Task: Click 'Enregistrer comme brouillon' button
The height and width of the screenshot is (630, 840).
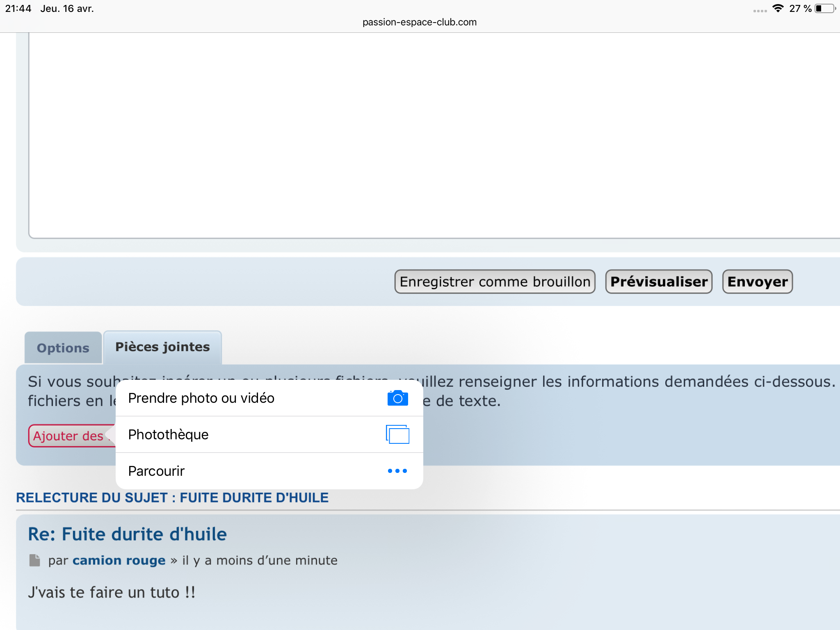Action: tap(495, 282)
